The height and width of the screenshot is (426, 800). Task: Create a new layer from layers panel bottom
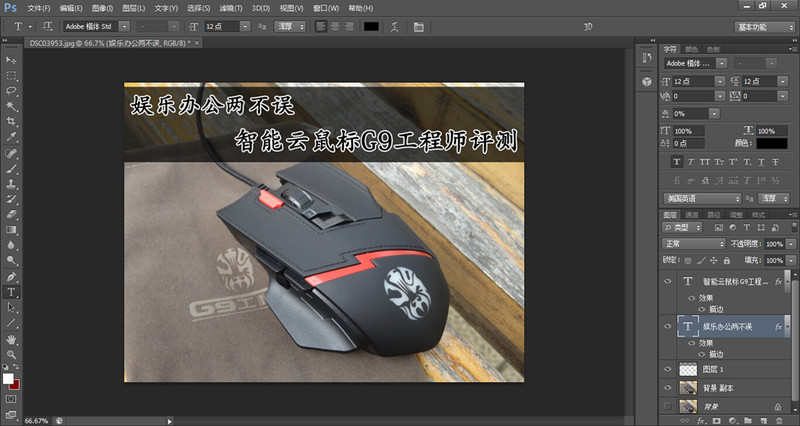764,420
